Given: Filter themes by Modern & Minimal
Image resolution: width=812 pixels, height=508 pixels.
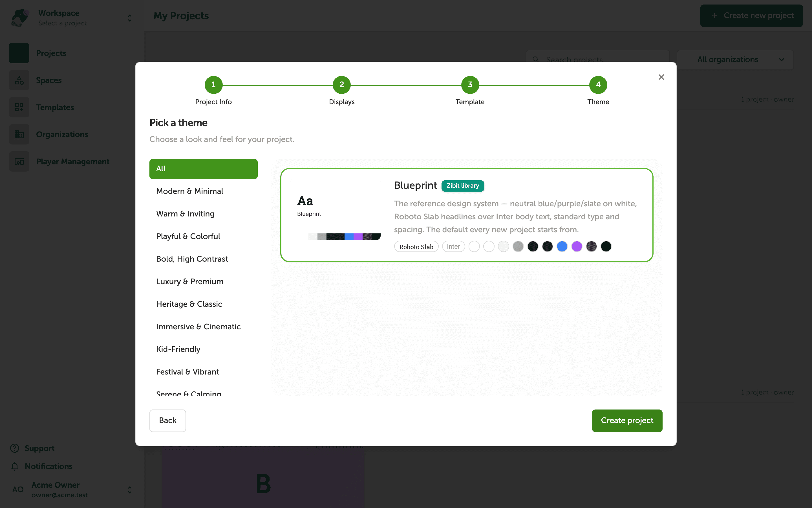Looking at the screenshot, I should (x=203, y=191).
